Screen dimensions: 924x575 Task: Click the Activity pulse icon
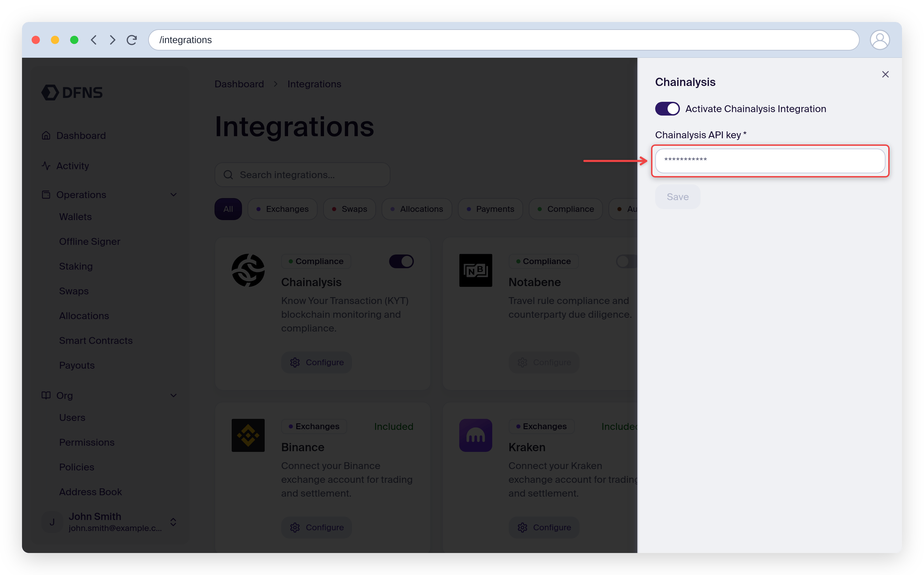[x=46, y=166]
